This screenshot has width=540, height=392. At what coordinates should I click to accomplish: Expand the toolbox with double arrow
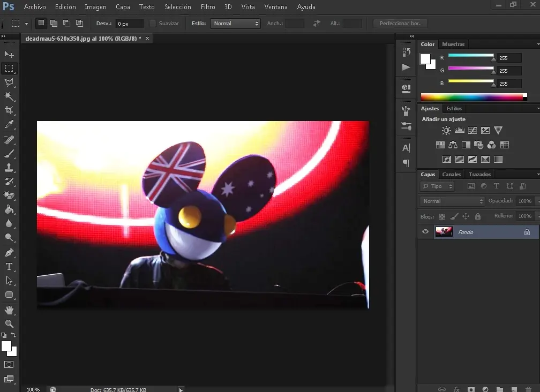[x=3, y=36]
